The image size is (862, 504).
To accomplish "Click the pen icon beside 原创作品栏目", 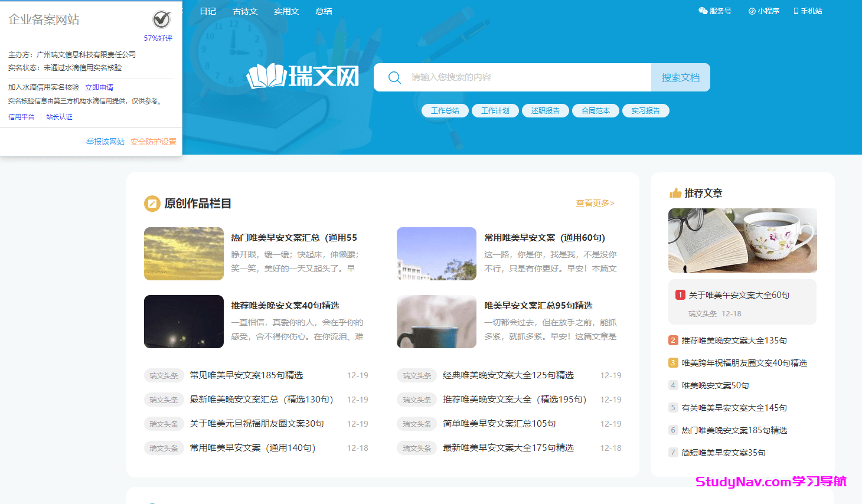I will (x=152, y=203).
